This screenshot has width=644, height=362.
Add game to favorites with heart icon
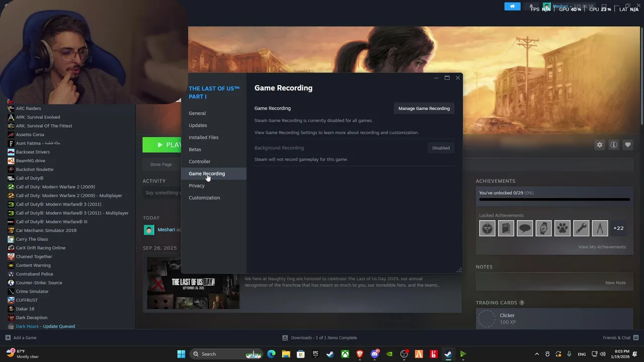coord(628,145)
